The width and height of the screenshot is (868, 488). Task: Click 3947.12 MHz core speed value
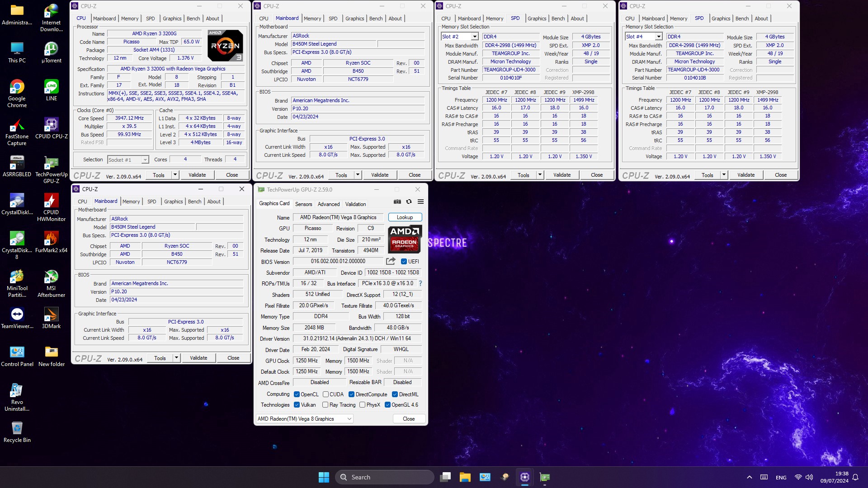129,118
